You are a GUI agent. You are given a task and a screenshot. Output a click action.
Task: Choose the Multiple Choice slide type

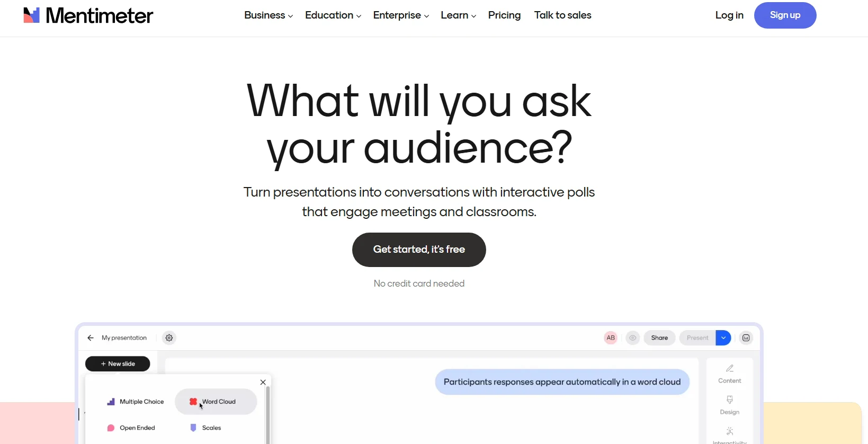tap(136, 402)
